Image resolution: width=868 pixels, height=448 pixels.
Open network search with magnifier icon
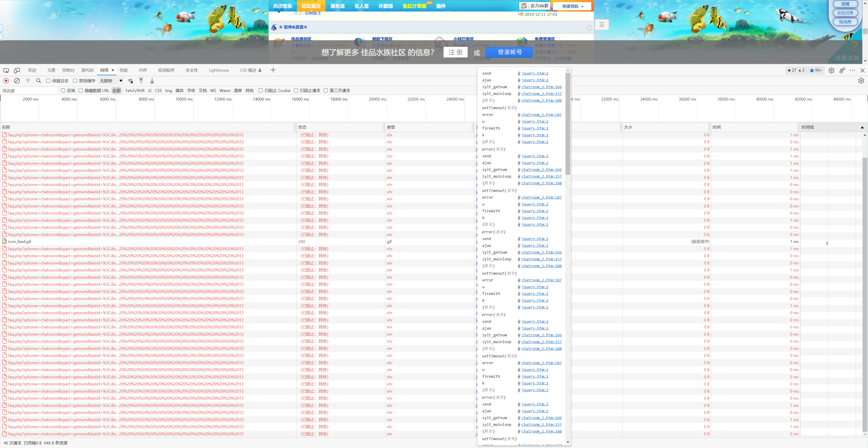38,81
